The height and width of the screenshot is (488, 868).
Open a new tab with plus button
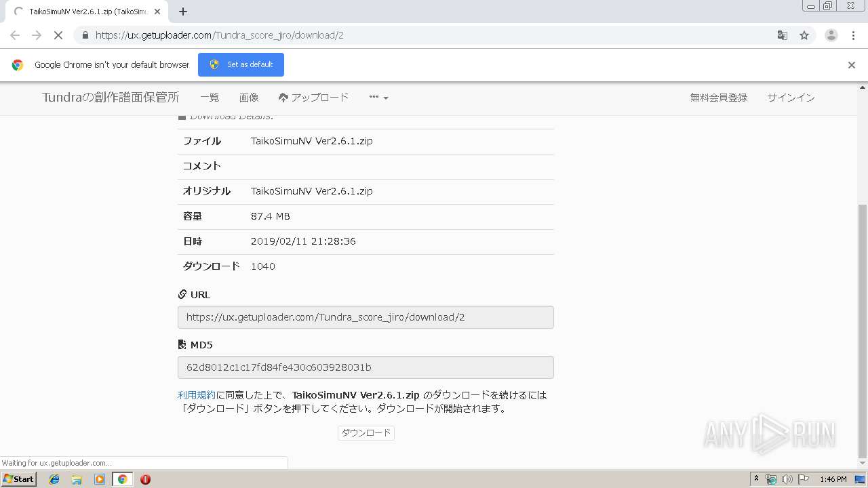(183, 12)
